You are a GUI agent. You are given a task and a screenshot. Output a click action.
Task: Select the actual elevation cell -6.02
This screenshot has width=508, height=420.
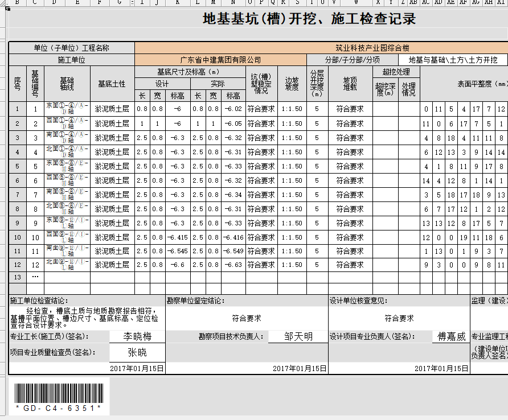point(233,109)
